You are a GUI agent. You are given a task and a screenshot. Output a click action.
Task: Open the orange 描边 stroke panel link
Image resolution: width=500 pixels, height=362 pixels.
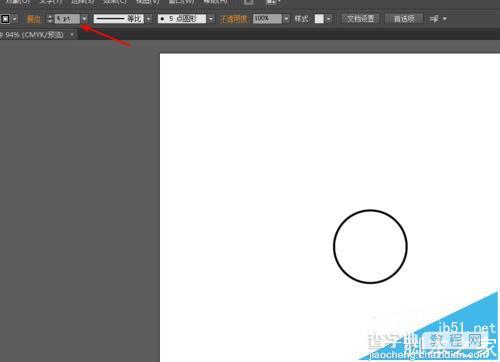(33, 19)
